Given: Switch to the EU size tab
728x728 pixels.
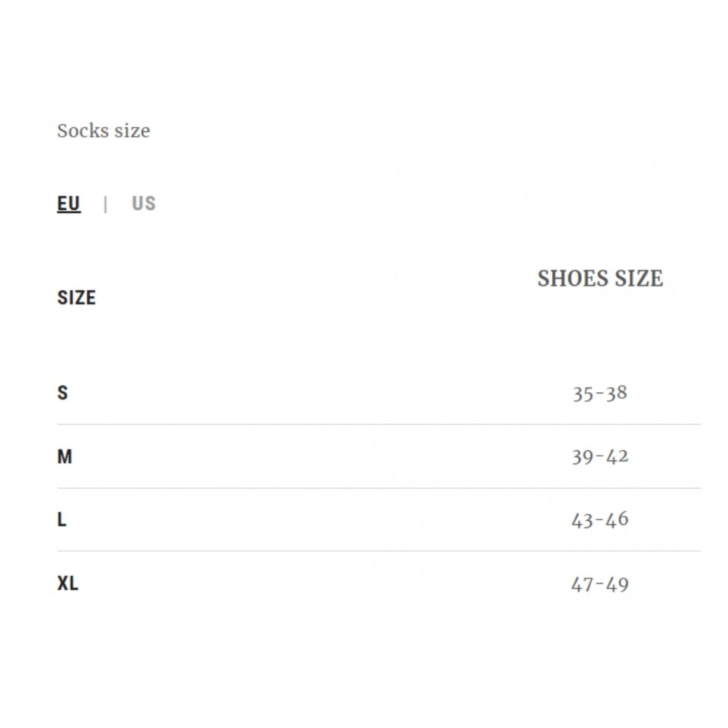Looking at the screenshot, I should click(x=69, y=203).
